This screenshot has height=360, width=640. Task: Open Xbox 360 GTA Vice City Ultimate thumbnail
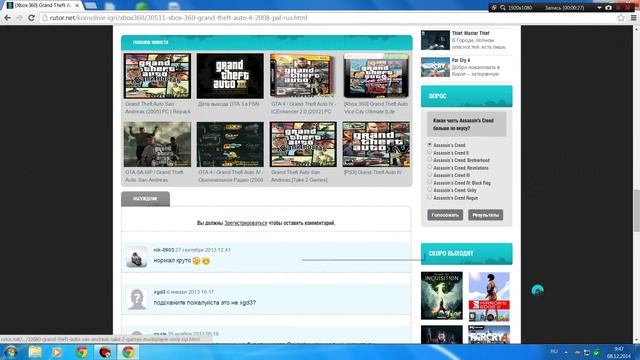coord(376,76)
